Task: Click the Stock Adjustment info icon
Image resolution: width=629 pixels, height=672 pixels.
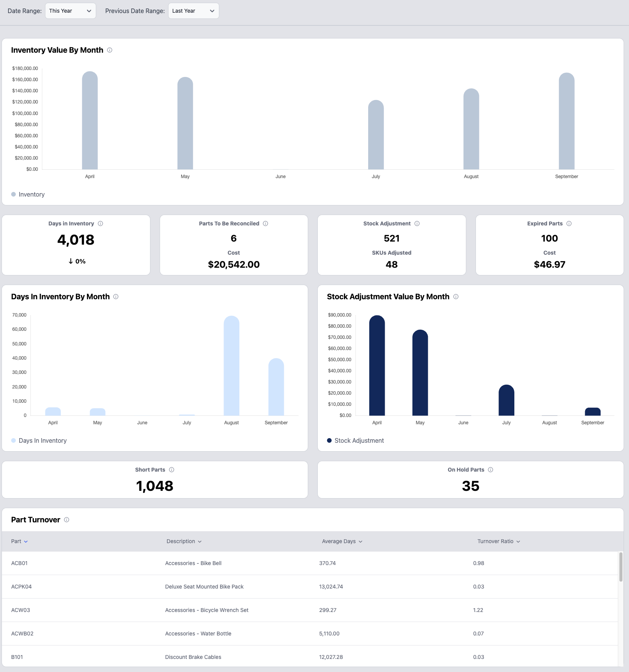Action: coord(418,223)
